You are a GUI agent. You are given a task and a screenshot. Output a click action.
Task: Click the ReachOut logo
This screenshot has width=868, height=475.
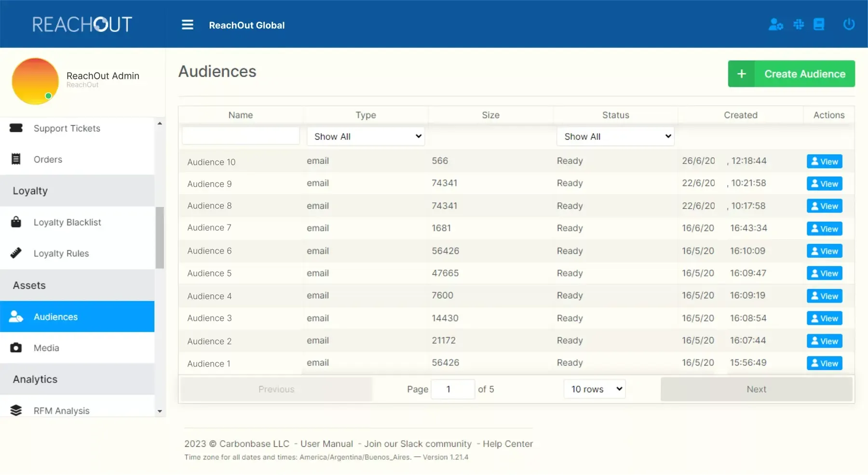click(82, 24)
